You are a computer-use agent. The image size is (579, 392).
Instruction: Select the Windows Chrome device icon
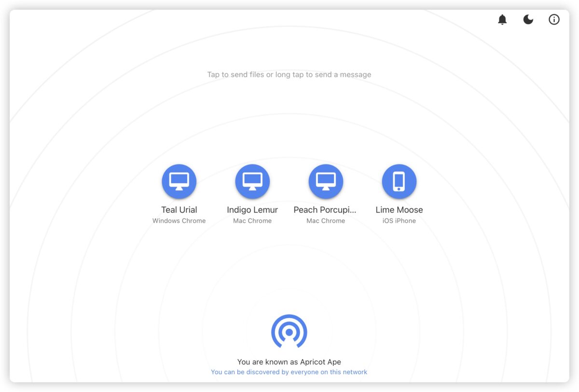click(179, 181)
